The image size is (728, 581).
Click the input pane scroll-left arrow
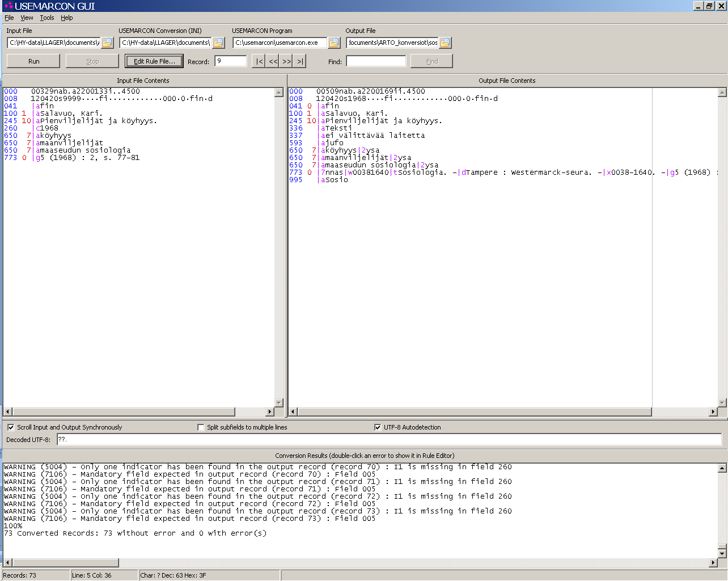click(8, 411)
